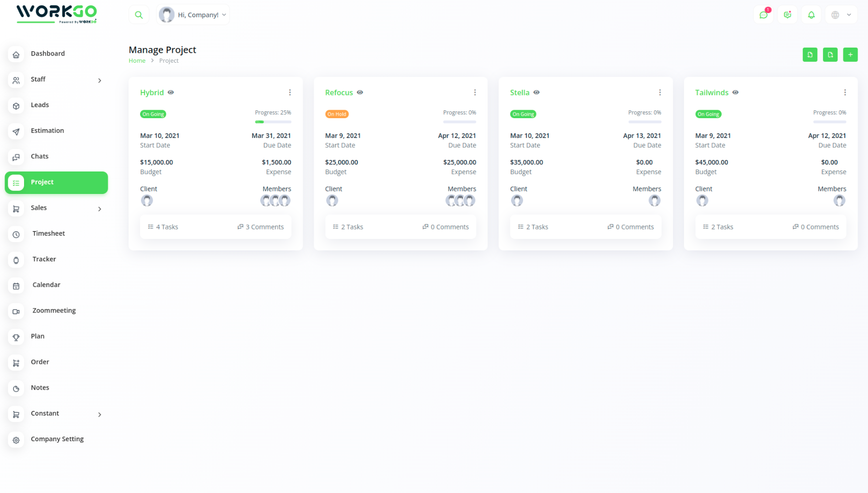Click the Calendar icon in sidebar
This screenshot has height=493, width=868.
tap(16, 286)
